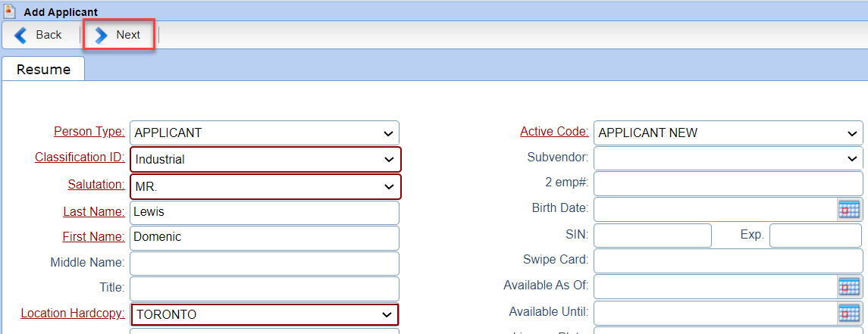
Task: Click into the Middle Name field
Action: pyautogui.click(x=265, y=264)
